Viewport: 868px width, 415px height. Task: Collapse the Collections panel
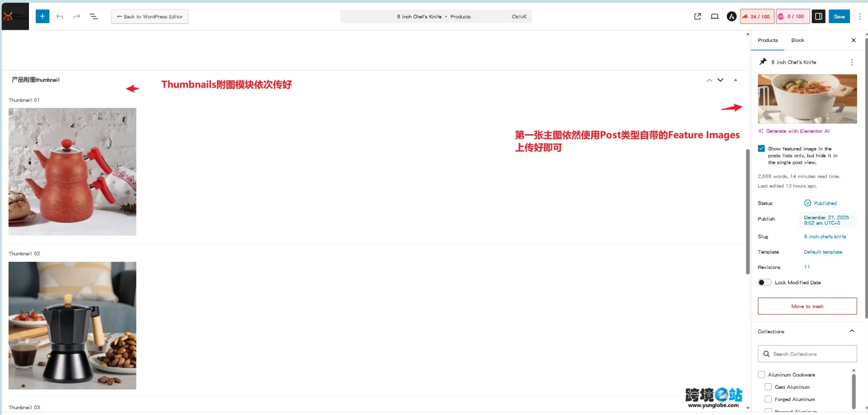tap(852, 331)
